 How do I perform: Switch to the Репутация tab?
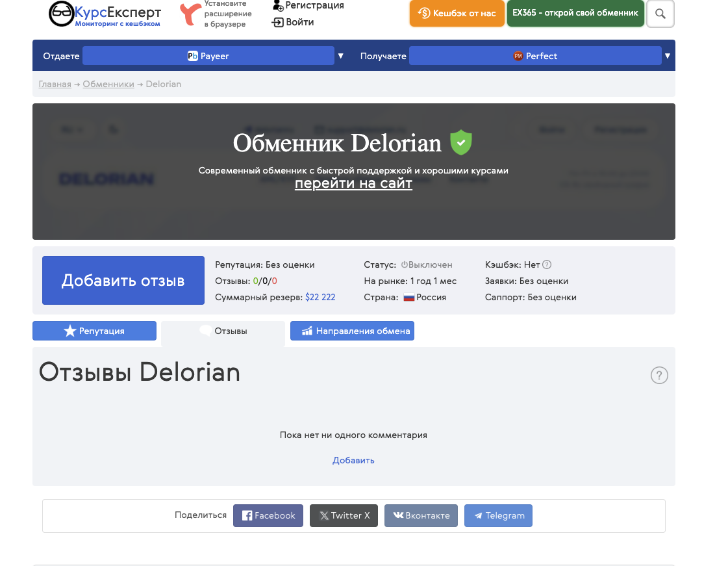[x=94, y=331]
